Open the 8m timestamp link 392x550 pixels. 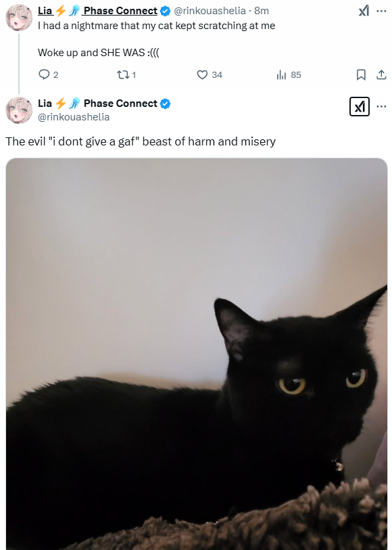262,11
